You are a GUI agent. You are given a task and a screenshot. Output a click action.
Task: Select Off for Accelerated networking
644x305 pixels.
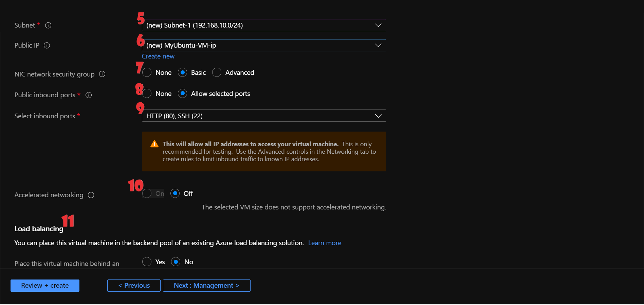click(x=175, y=193)
